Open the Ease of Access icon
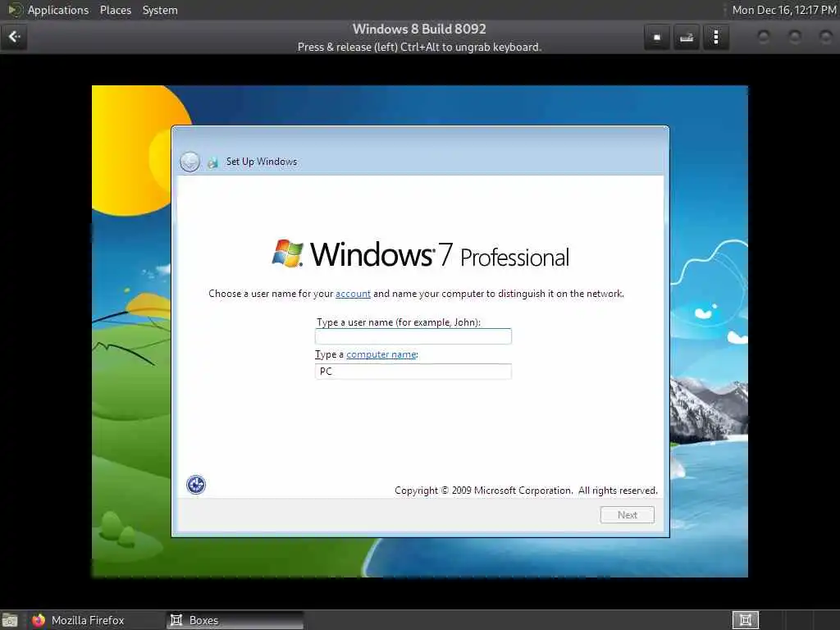This screenshot has height=630, width=840. [196, 485]
